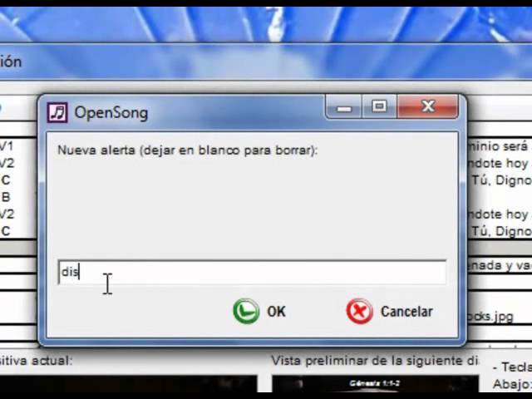
Task: Click the OpenSong dialog title bar text
Action: 111,113
